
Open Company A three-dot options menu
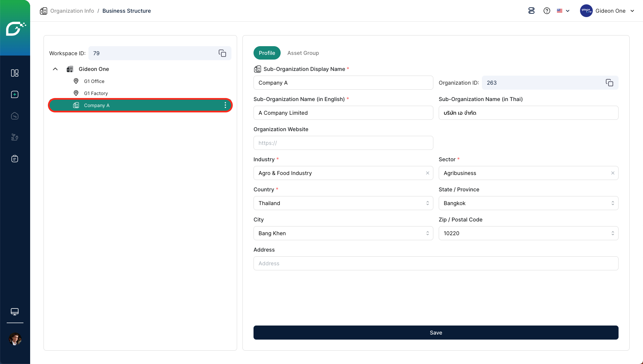pos(225,105)
